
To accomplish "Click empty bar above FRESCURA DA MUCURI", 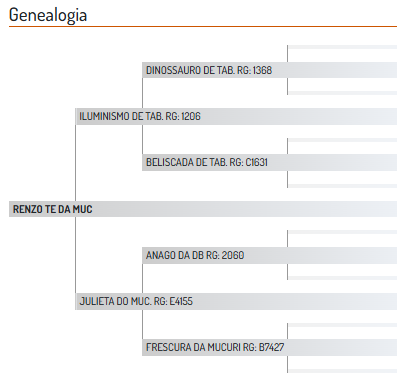I will [342, 325].
